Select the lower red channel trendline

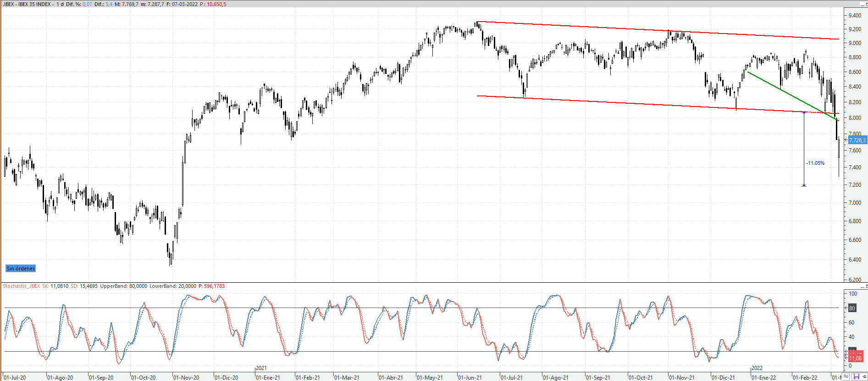(657, 104)
